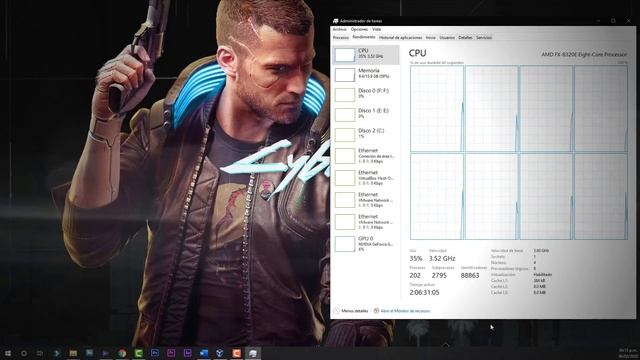Select Disco 2 (C:) entry
640x360 pixels.
(x=366, y=135)
